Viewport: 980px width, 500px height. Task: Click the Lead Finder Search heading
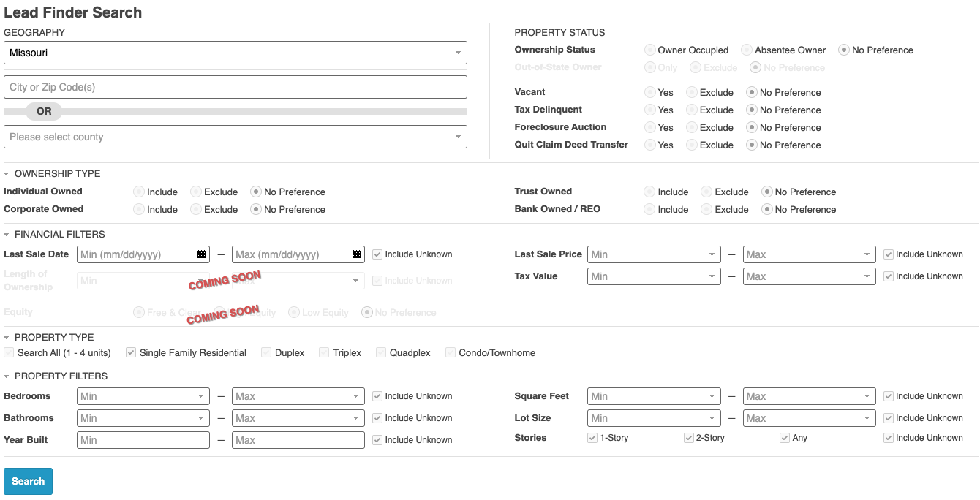click(73, 12)
